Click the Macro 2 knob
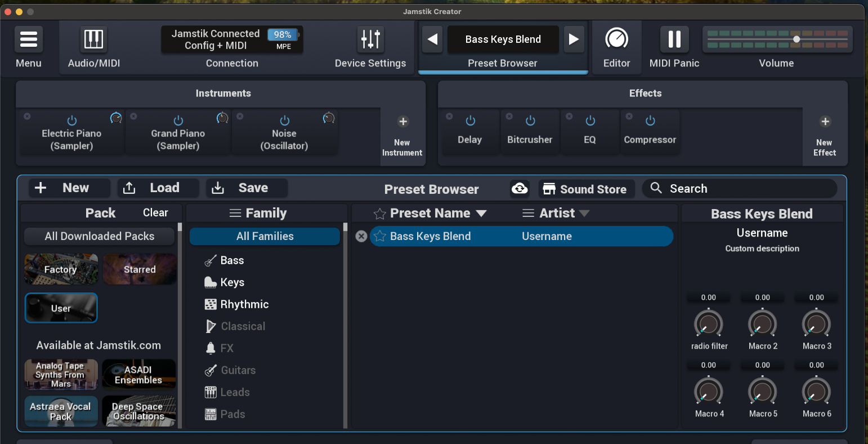Screen dimensions: 868x444 tap(763, 324)
